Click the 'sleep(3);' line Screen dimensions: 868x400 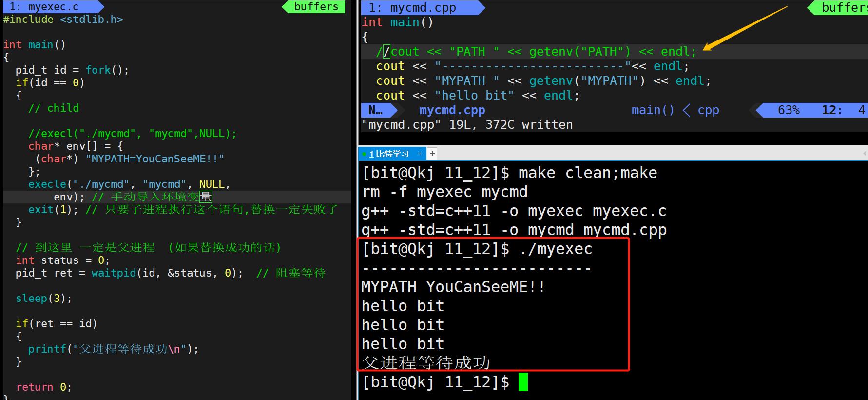pyautogui.click(x=44, y=299)
